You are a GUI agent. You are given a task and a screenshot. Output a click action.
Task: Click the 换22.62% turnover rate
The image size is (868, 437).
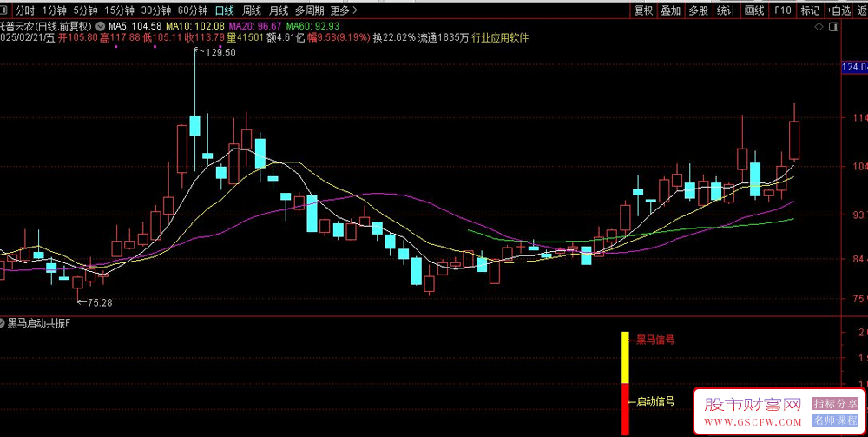(x=393, y=37)
